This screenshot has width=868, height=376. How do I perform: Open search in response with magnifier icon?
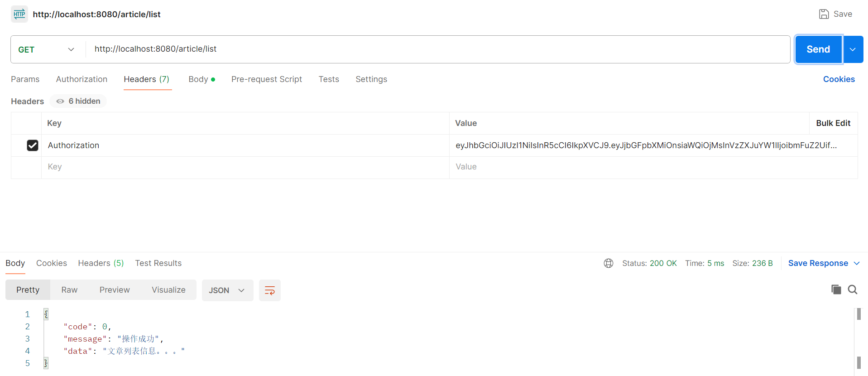[x=852, y=289]
